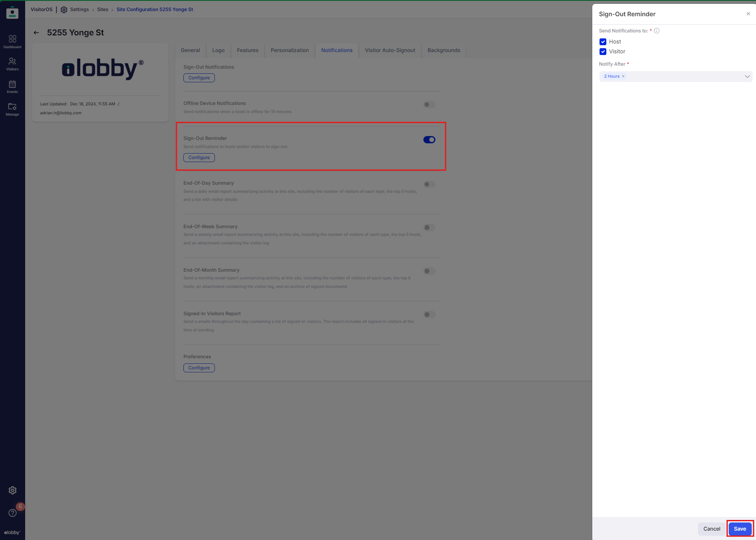Open the Manage folder icon
This screenshot has height=540, width=756.
12,109
